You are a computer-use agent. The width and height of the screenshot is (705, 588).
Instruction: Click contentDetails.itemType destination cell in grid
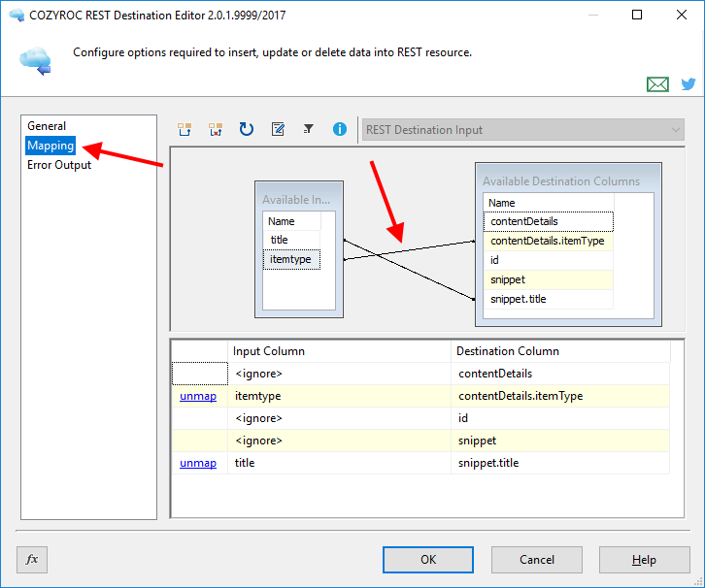[560, 396]
